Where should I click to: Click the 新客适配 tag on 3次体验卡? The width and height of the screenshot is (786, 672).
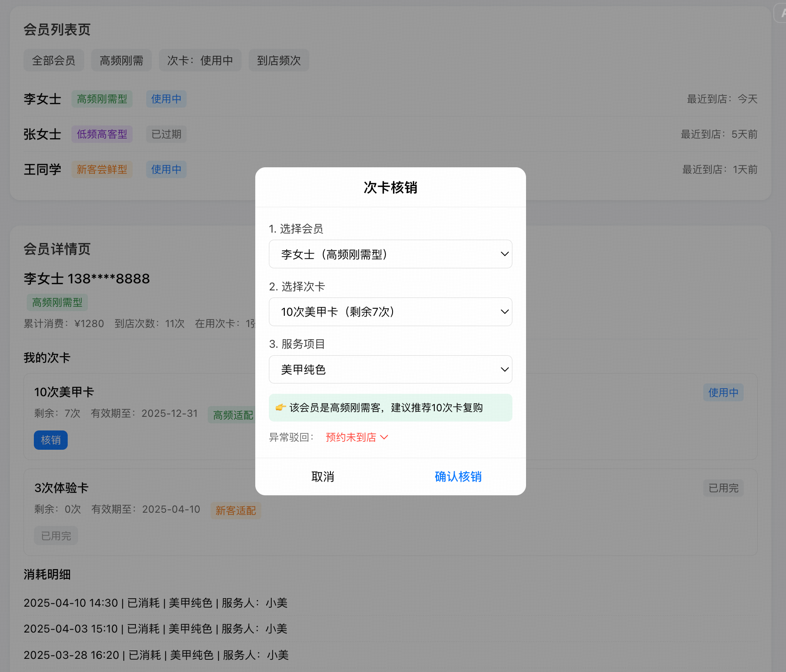pyautogui.click(x=236, y=511)
